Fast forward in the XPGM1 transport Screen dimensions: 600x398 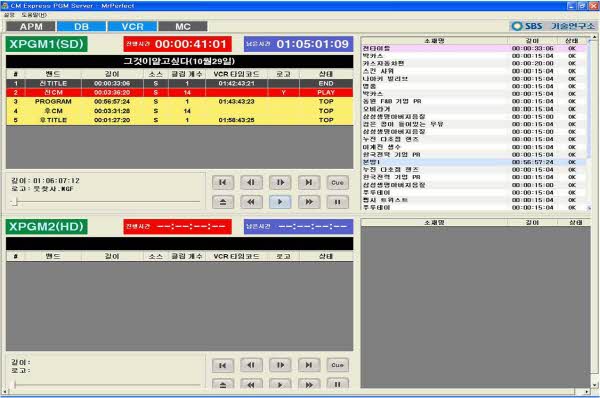[x=309, y=202]
